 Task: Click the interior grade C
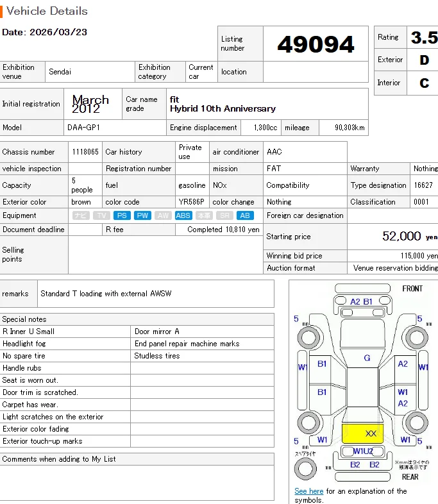click(424, 83)
